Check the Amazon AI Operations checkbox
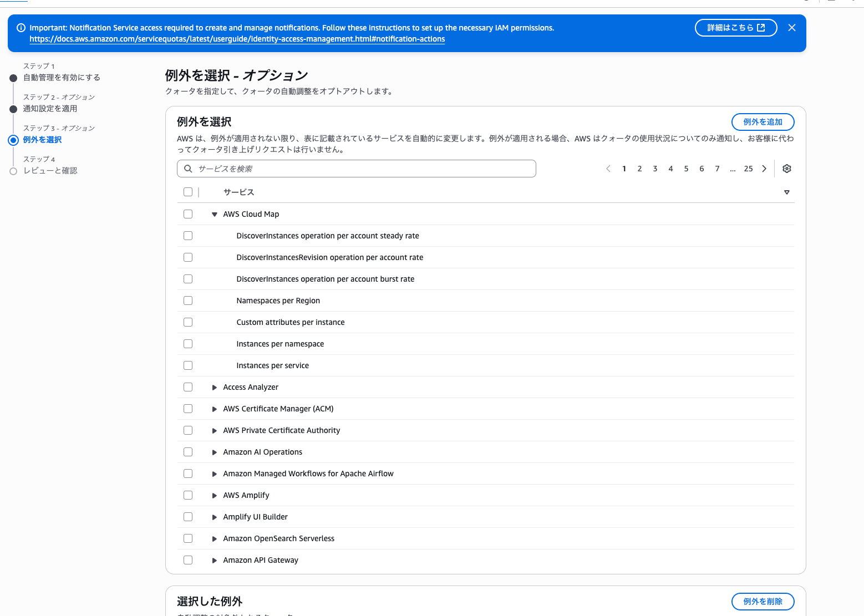Image resolution: width=864 pixels, height=616 pixels. click(x=188, y=452)
